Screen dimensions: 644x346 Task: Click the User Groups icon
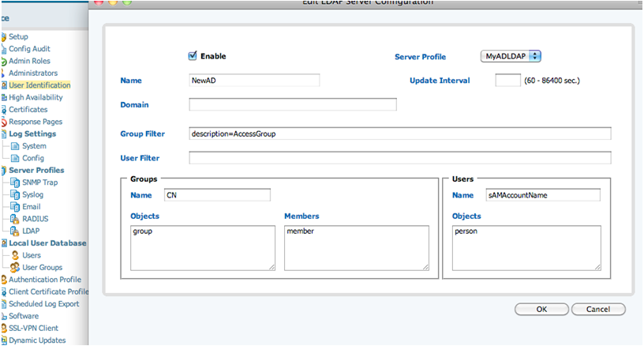(x=15, y=268)
